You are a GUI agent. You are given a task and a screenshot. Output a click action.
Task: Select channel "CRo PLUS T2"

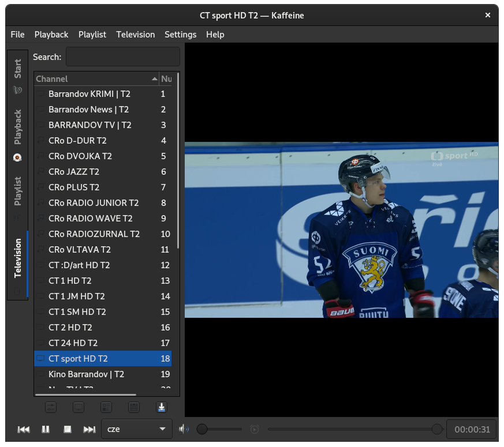pyautogui.click(x=103, y=187)
